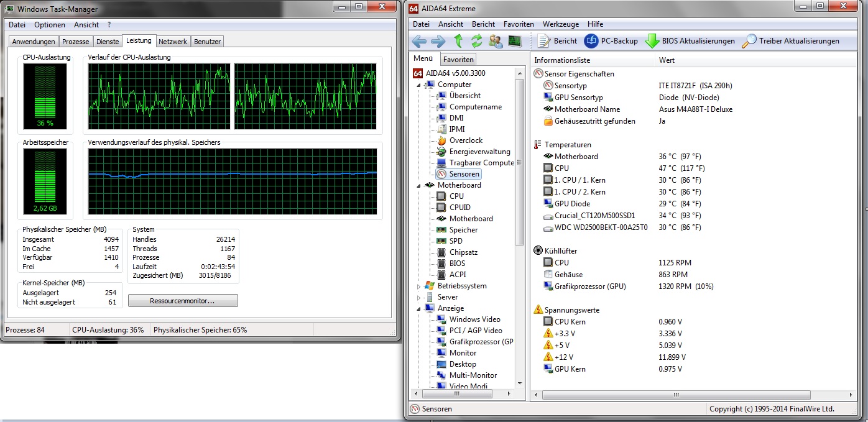Select Übersicht in the Computer tree

pos(464,96)
